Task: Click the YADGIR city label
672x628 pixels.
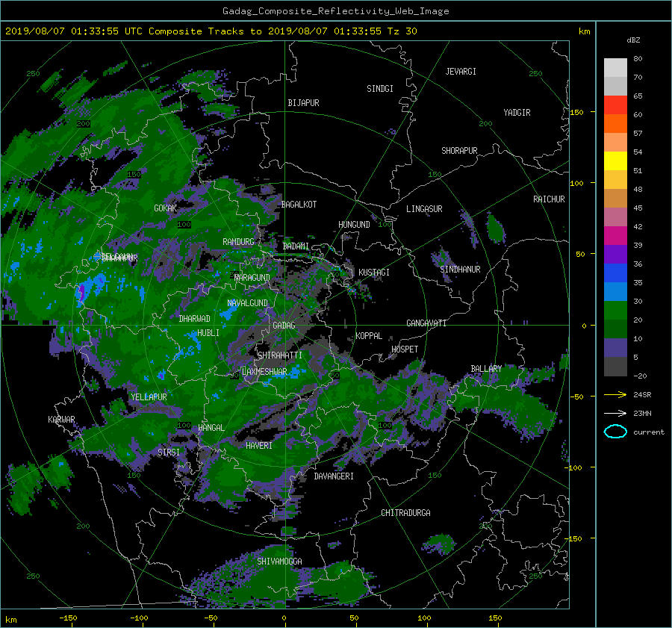Action: [517, 113]
